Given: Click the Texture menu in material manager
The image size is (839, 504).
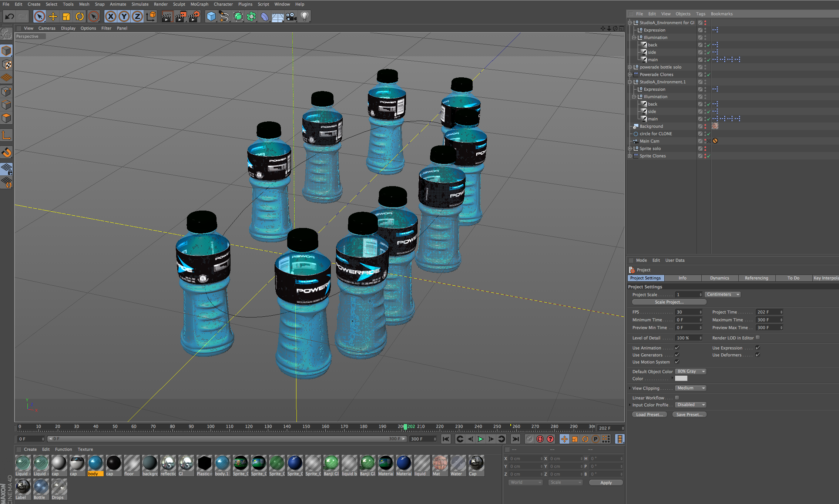Looking at the screenshot, I should [x=85, y=449].
